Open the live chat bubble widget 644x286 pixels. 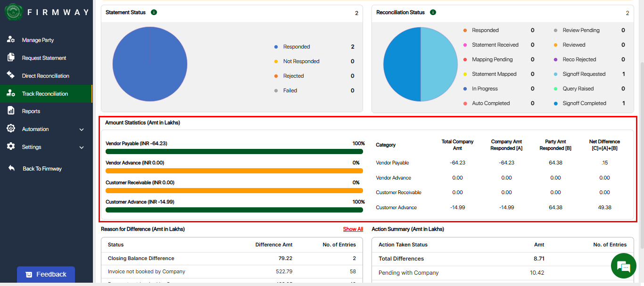point(623,266)
